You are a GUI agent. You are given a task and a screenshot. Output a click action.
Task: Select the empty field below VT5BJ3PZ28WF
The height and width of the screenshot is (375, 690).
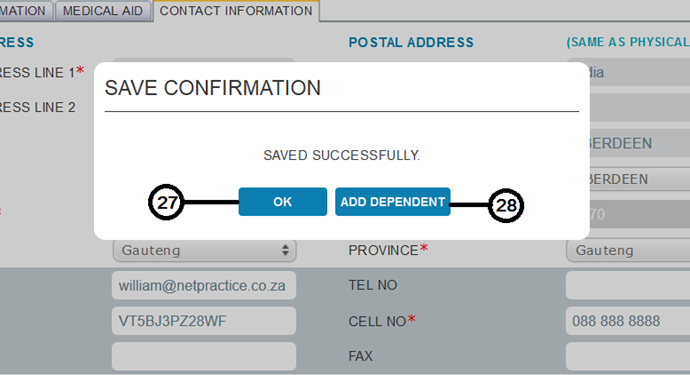click(204, 356)
